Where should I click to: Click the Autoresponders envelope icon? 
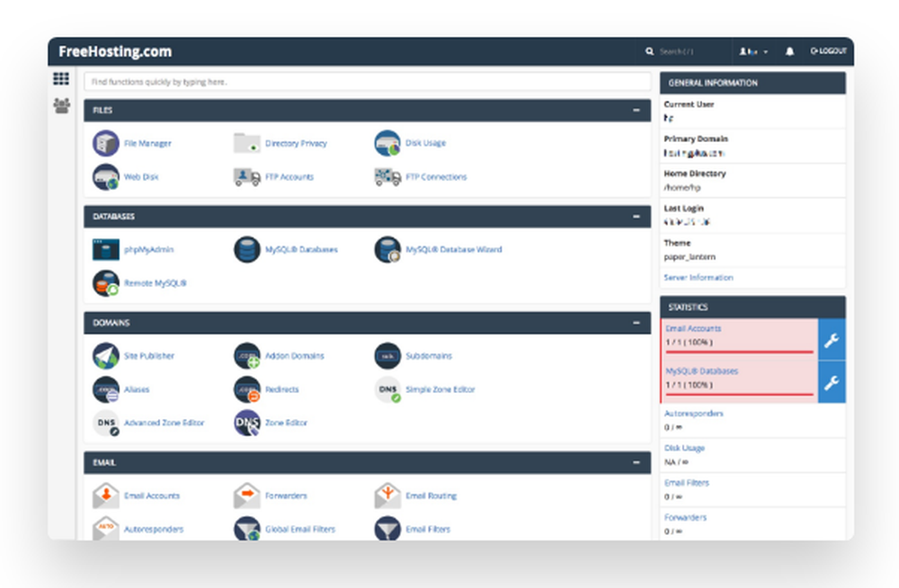(x=105, y=529)
